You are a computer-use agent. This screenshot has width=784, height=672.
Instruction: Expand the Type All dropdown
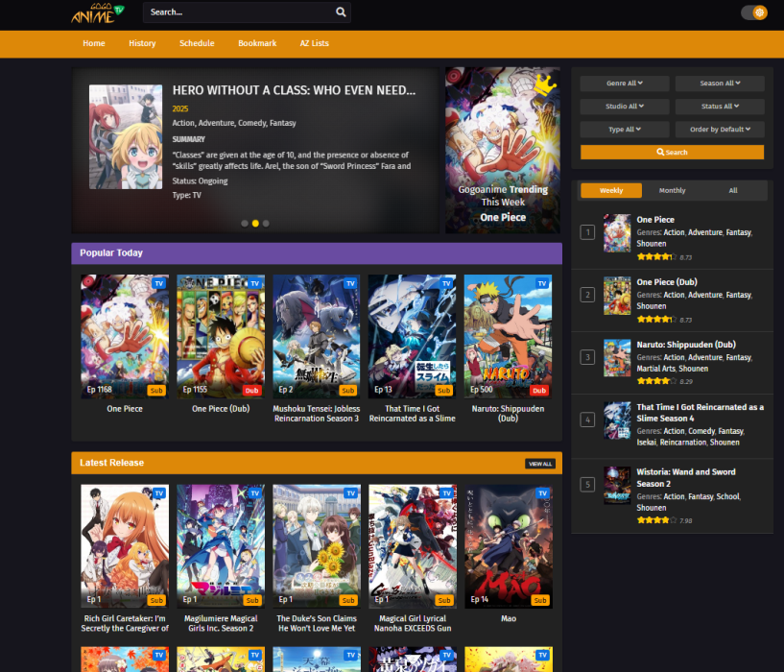(625, 129)
